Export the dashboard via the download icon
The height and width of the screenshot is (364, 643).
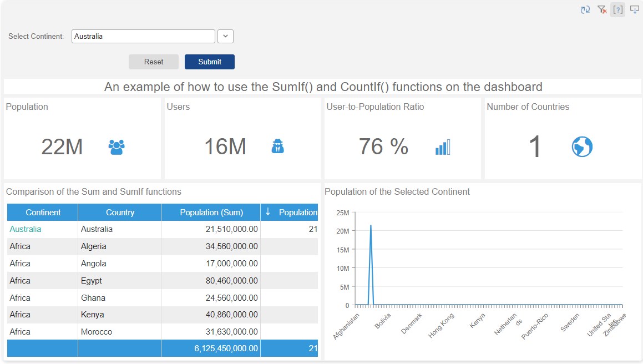click(x=634, y=9)
